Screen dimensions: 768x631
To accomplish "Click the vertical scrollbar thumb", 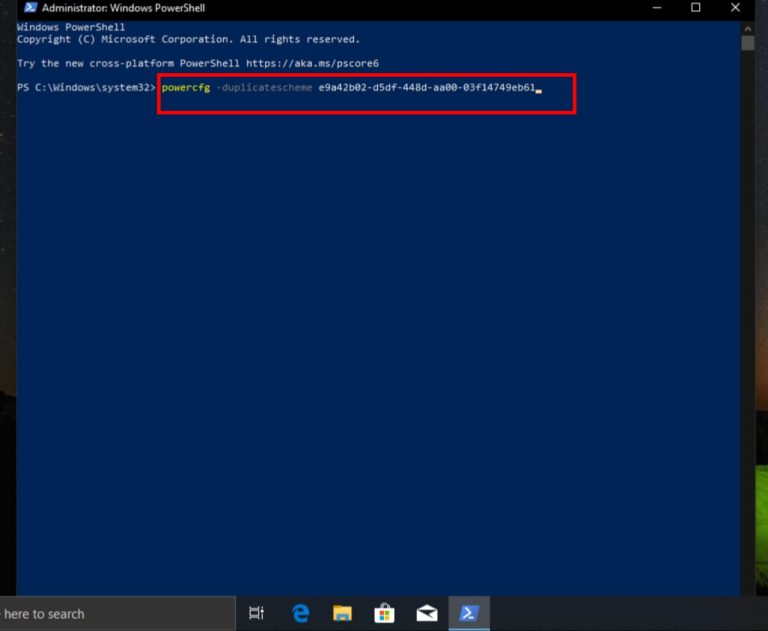I will [747, 43].
